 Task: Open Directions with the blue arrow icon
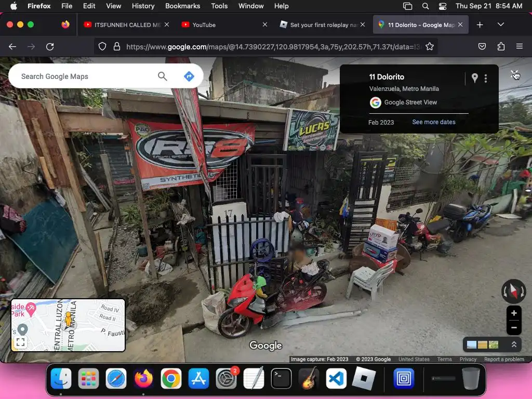(x=189, y=76)
